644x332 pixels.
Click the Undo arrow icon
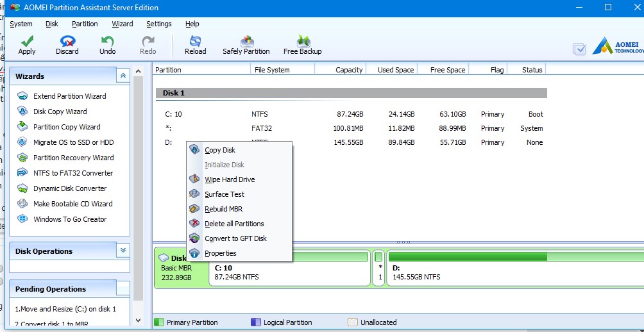pos(107,41)
